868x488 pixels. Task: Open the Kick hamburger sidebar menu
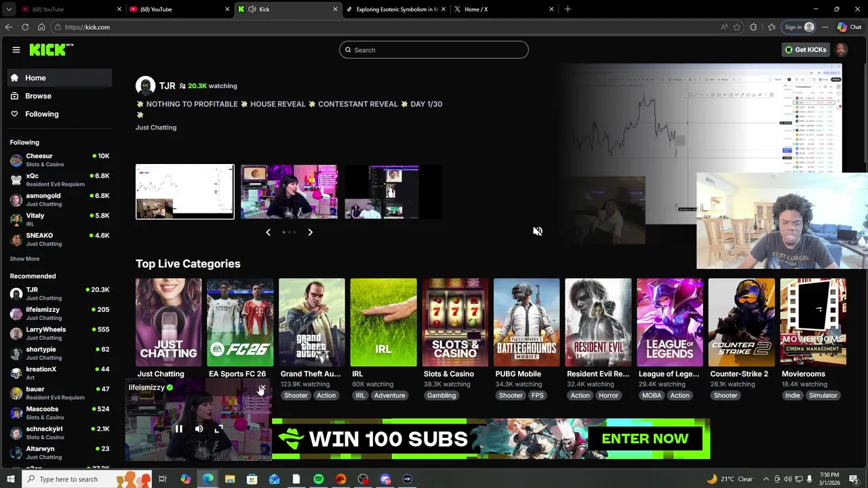(16, 49)
